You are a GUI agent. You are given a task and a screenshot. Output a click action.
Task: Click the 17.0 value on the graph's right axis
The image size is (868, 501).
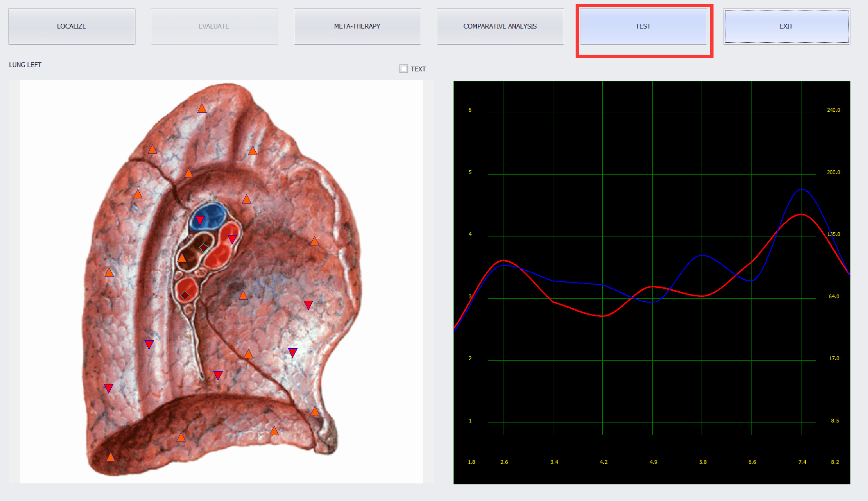pyautogui.click(x=834, y=358)
